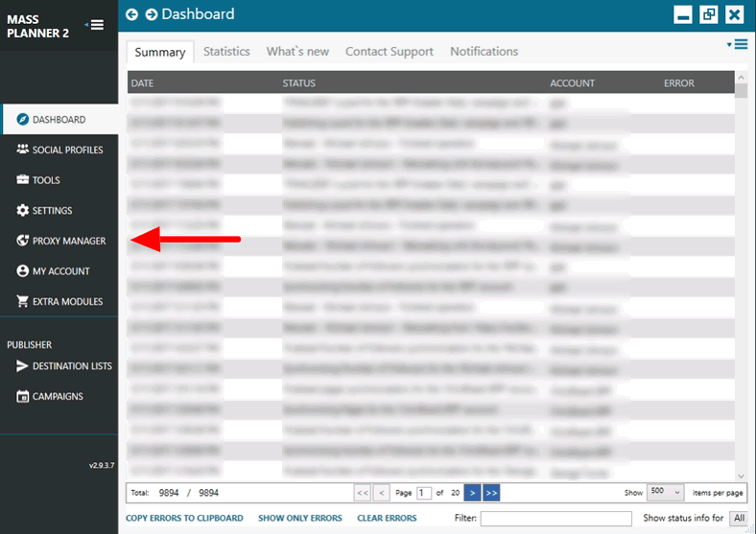This screenshot has height=534, width=756.
Task: Open the items per page dropdown
Action: coord(665,492)
